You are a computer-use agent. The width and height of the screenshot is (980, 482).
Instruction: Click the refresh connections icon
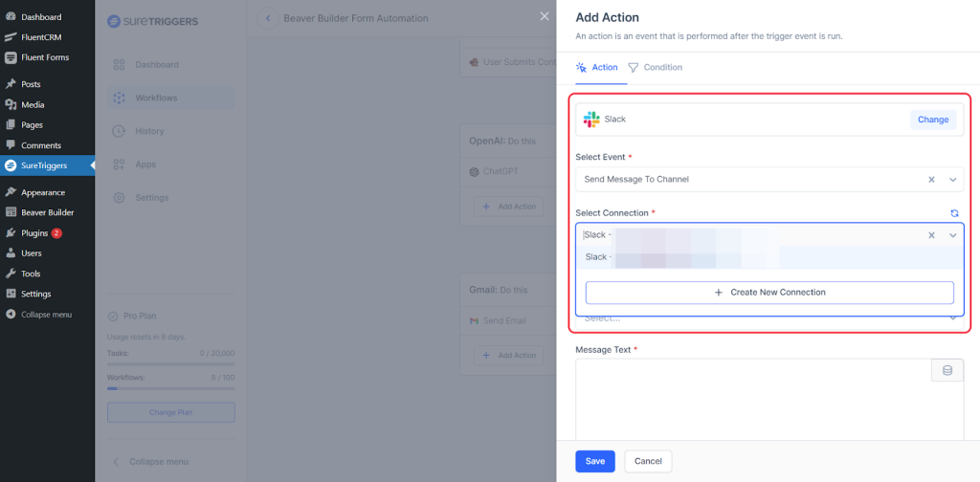pyautogui.click(x=953, y=213)
